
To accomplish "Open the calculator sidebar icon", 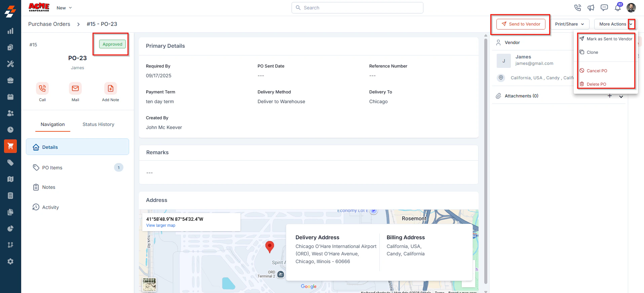I will pyautogui.click(x=10, y=196).
